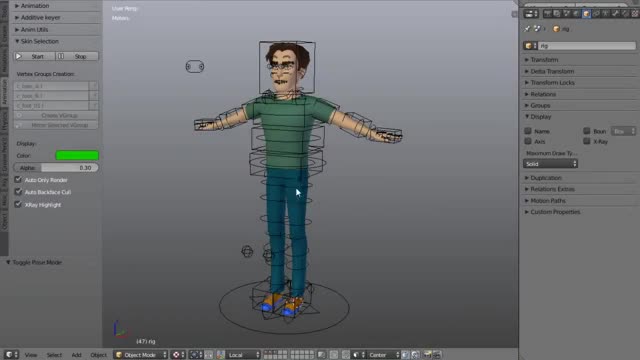This screenshot has height=360, width=640.
Task: Click the pause icon beside Stop
Action: tap(60, 56)
